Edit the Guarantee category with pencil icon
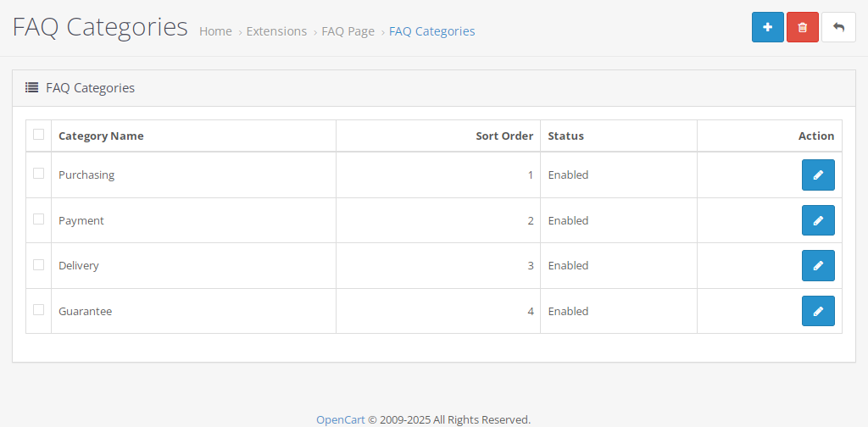The width and height of the screenshot is (868, 427). pos(818,311)
